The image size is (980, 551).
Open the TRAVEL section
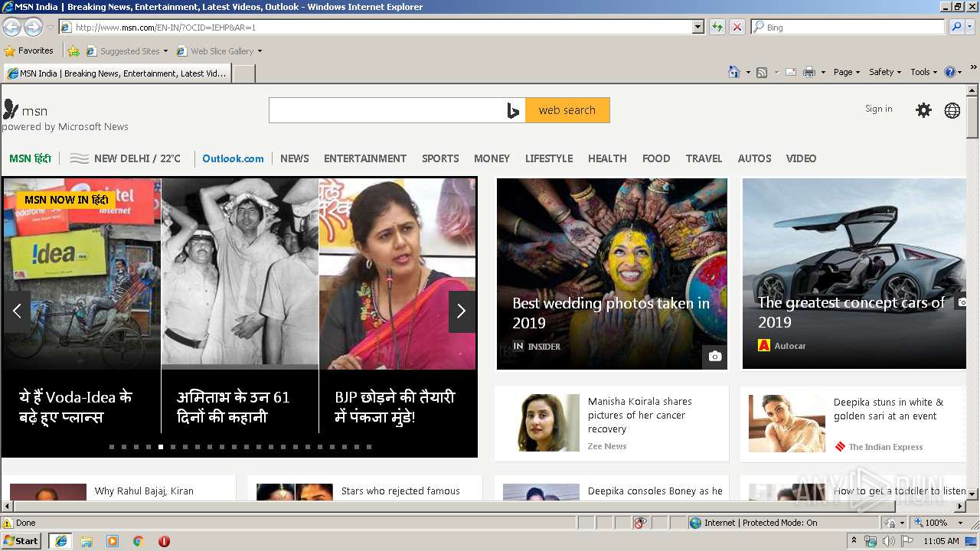coord(704,158)
